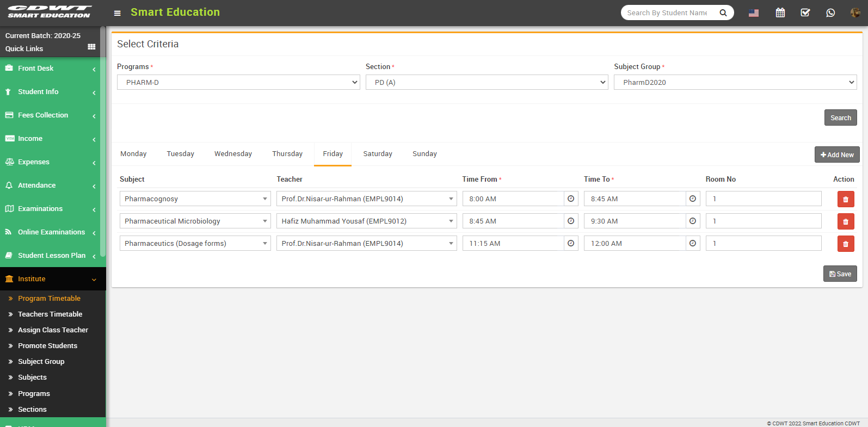Open the Quick Links grid icon
The height and width of the screenshot is (427, 868).
[91, 47]
